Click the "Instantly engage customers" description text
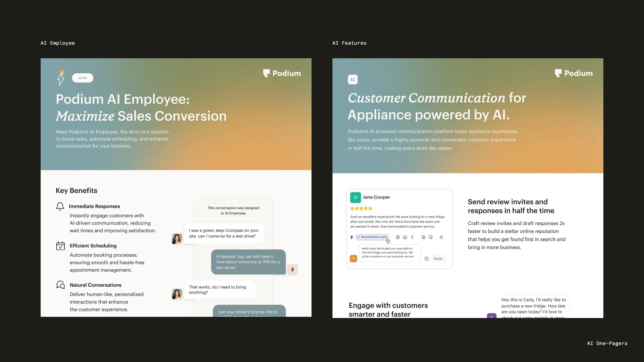This screenshot has height=362, width=644. (x=113, y=223)
